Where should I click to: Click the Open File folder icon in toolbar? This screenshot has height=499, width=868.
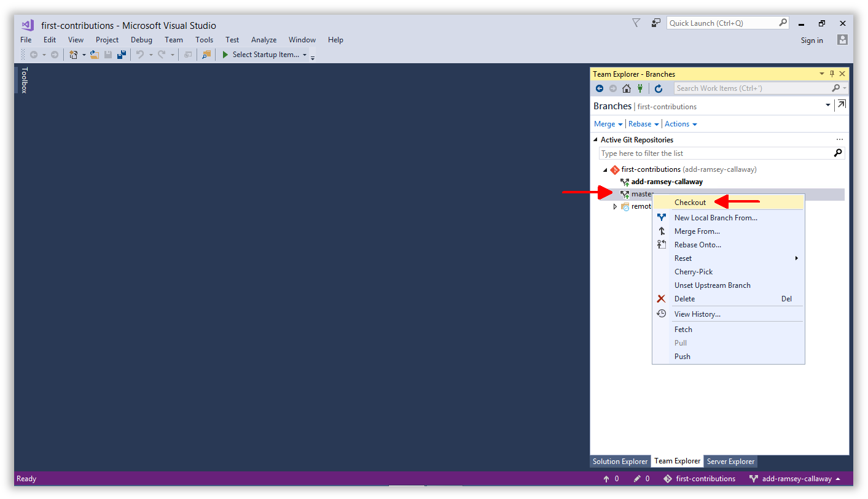point(94,55)
